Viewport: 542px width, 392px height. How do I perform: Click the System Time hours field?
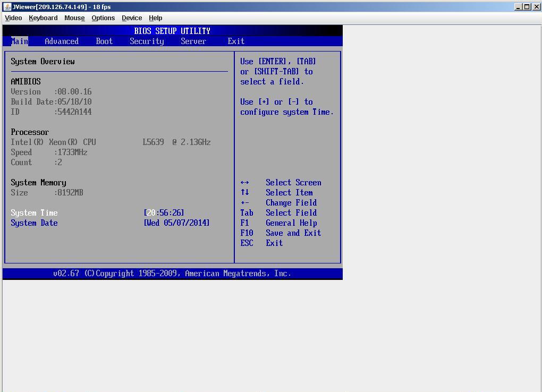[x=151, y=213]
